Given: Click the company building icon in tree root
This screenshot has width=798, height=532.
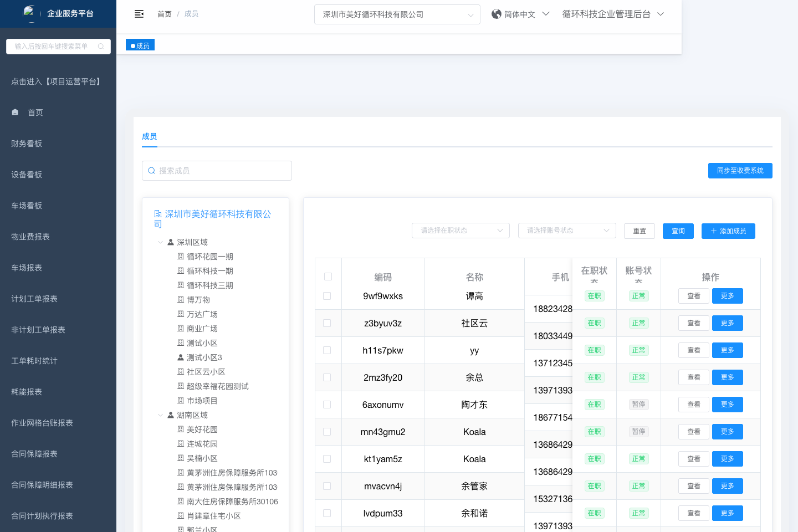Looking at the screenshot, I should tap(158, 214).
